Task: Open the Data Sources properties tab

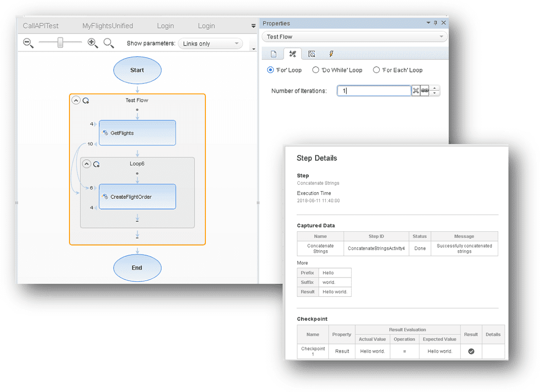Action: [312, 54]
